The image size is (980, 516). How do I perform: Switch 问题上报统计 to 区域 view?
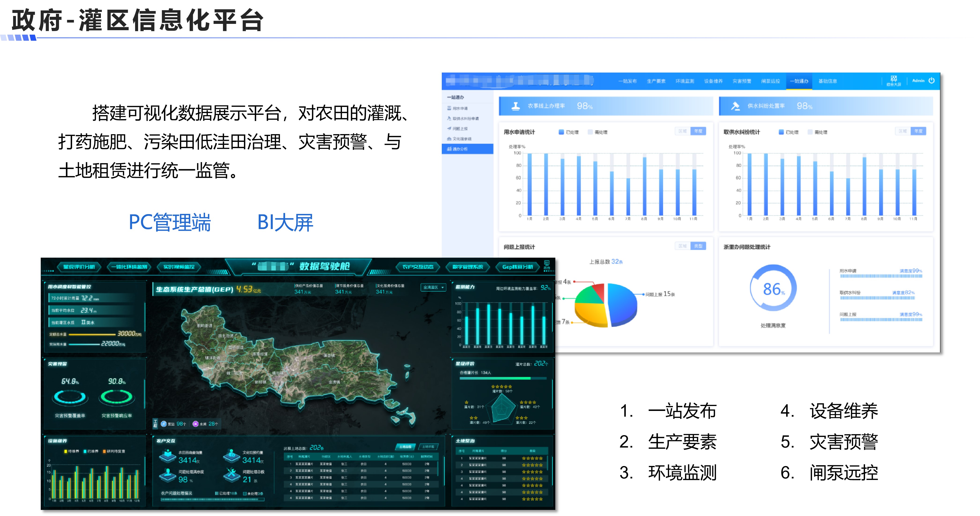682,246
